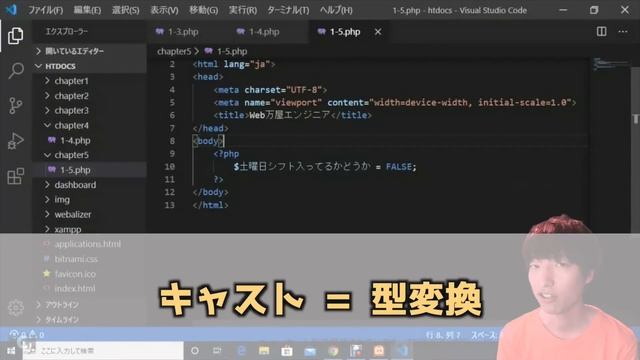The image size is (640, 360).
Task: Click the code minimap preview
Action: [x=611, y=64]
